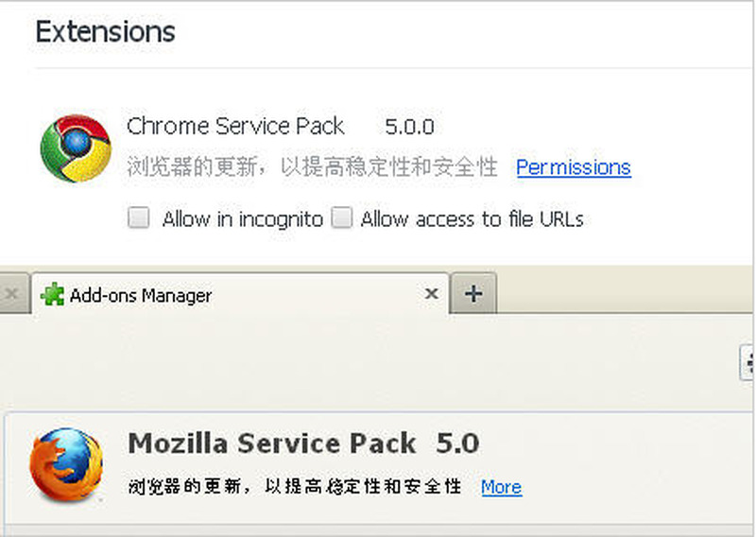Open the Permissions link for Chrome Service Pack
756x537 pixels.
tap(573, 167)
